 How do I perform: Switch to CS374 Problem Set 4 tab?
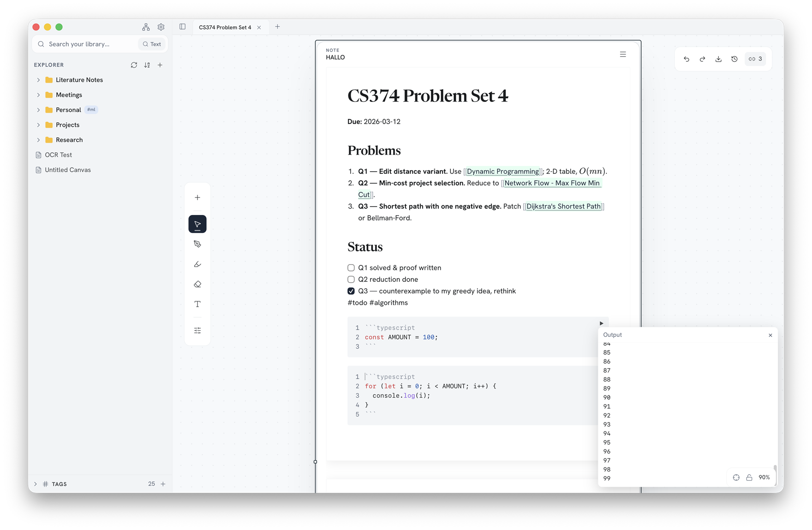tap(225, 27)
